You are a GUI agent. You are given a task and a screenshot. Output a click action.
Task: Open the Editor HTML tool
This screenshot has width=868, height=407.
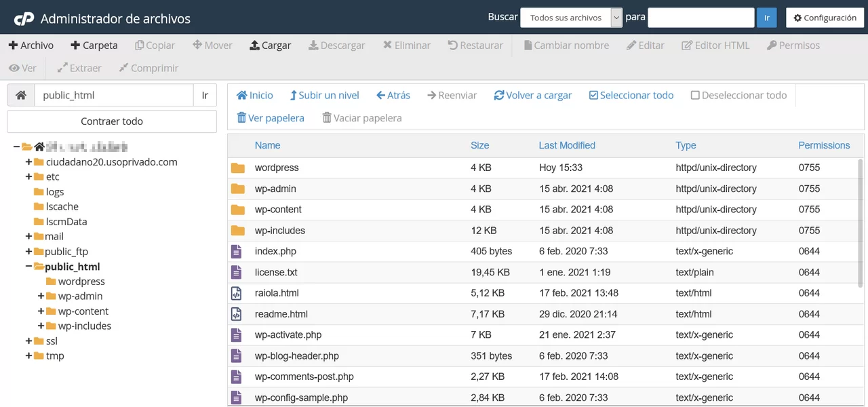click(716, 45)
